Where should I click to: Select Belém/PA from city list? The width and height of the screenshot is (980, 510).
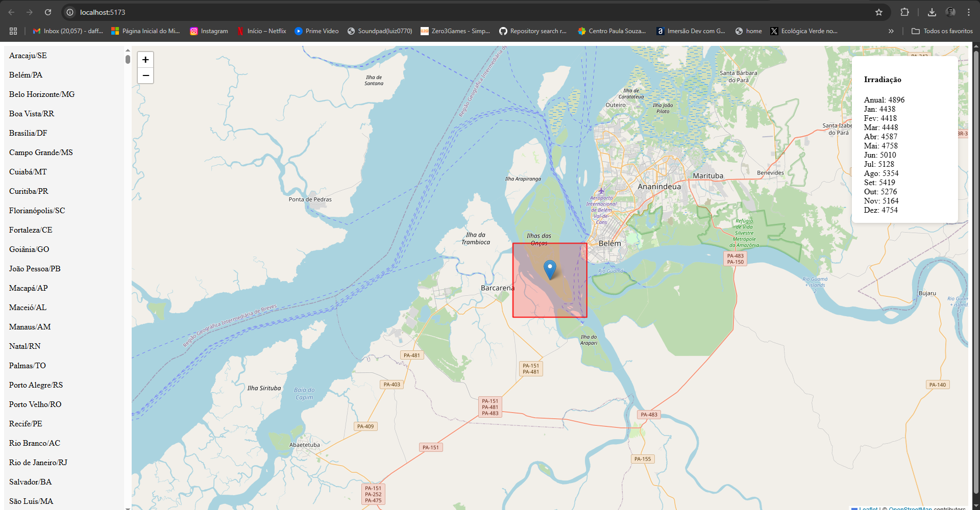click(64, 75)
